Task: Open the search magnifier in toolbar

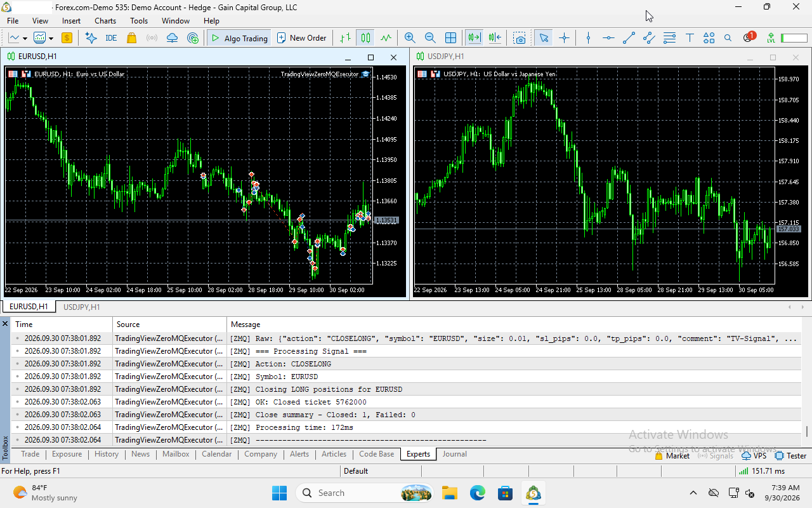Action: (x=728, y=38)
